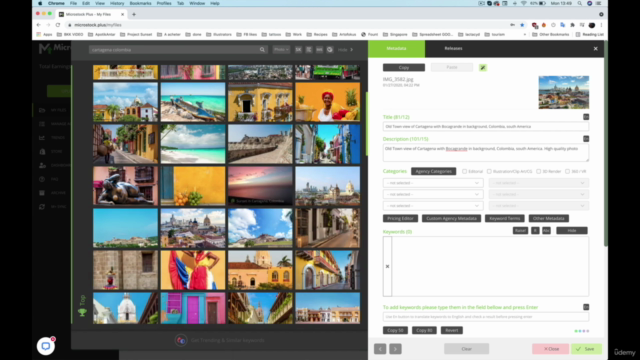Click the Get Trending & Similar keywords icon

pos(181,340)
